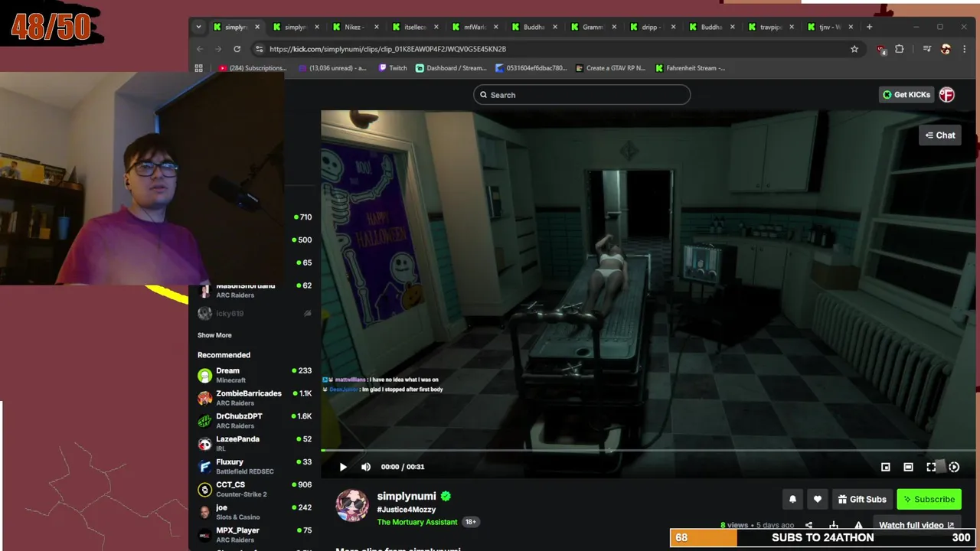The image size is (980, 551).
Task: Reload the browser page
Action: [237, 49]
